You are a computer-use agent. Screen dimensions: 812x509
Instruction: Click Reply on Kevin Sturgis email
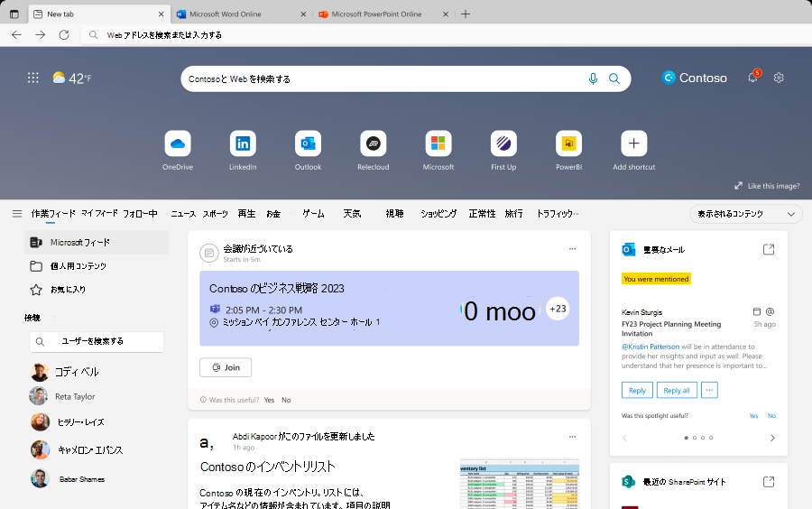tap(637, 390)
